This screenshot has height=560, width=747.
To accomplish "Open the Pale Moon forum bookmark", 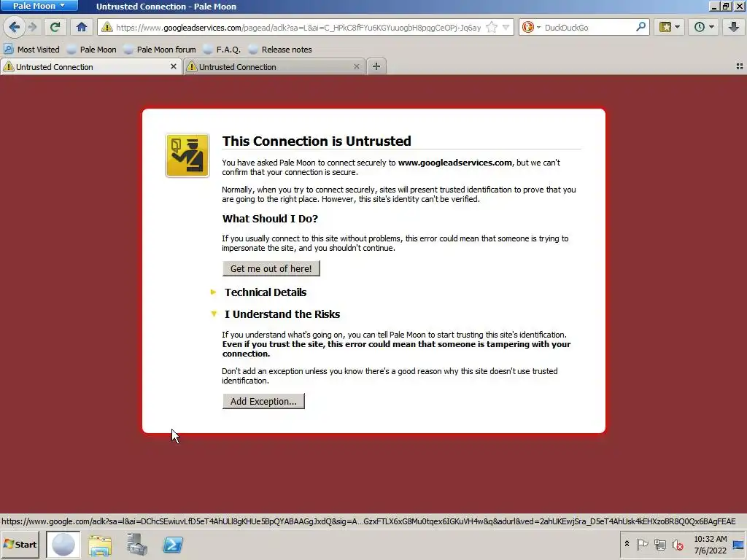I will point(160,50).
